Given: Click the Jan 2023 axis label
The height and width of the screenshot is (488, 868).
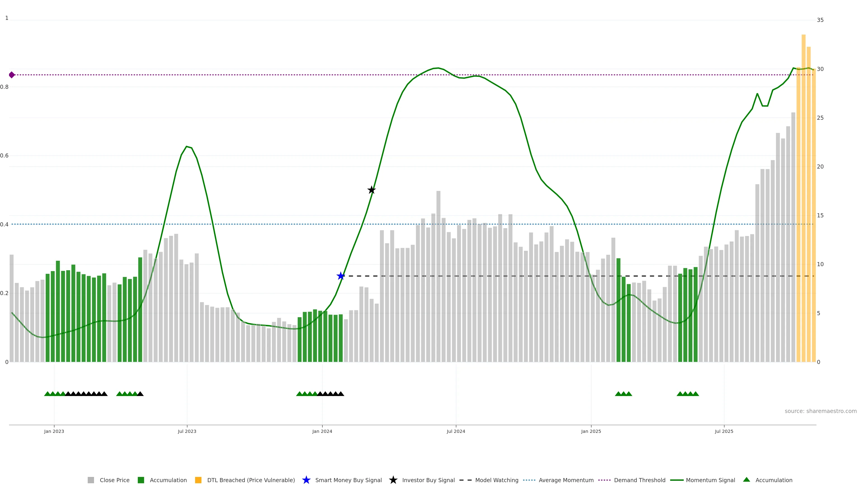Looking at the screenshot, I should point(54,431).
